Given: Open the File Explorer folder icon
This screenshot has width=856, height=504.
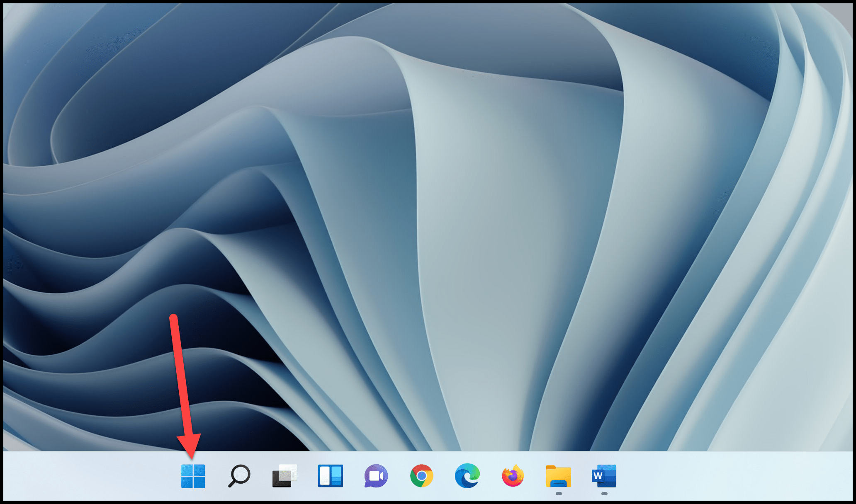Looking at the screenshot, I should [x=558, y=476].
